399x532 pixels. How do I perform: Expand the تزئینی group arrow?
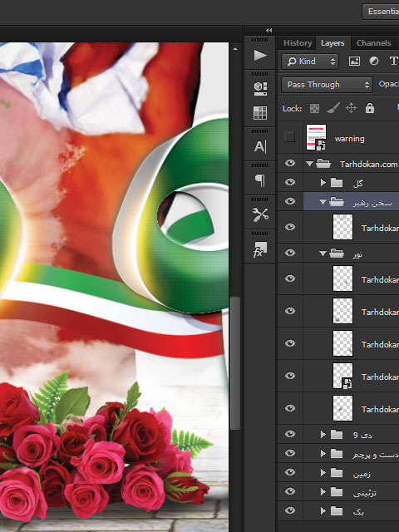(323, 491)
